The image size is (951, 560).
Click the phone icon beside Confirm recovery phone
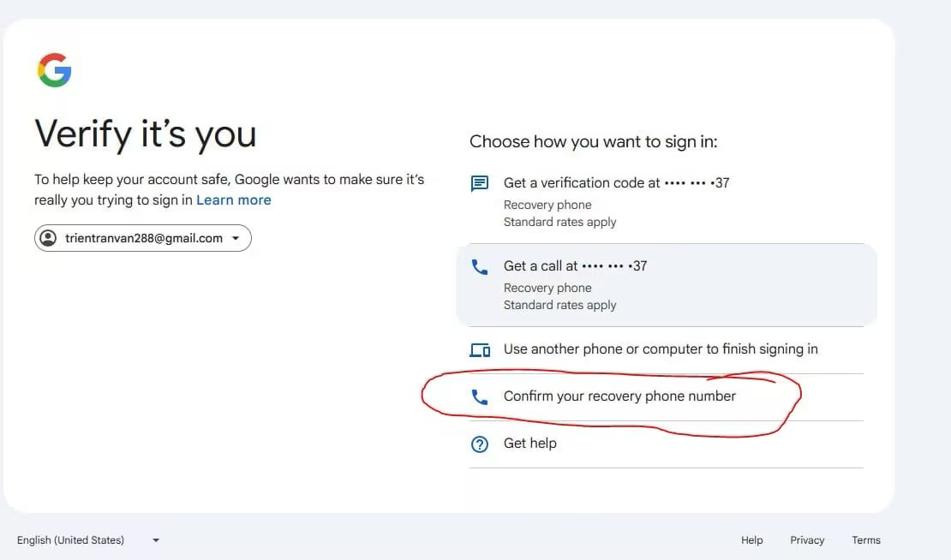(x=479, y=397)
